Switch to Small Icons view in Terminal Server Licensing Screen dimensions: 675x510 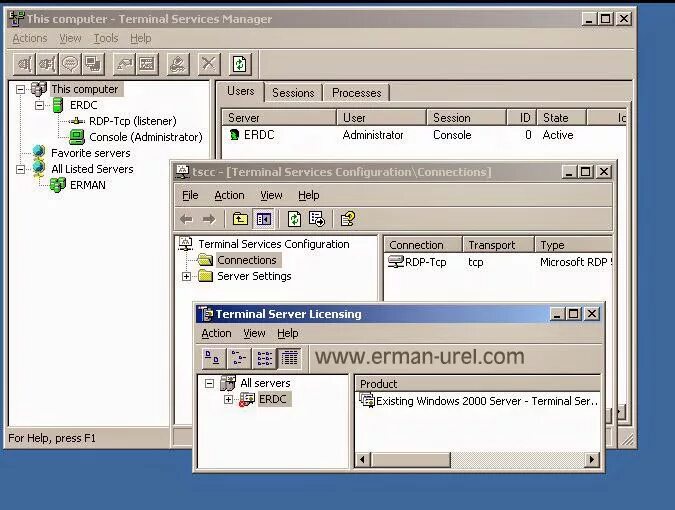tap(238, 358)
